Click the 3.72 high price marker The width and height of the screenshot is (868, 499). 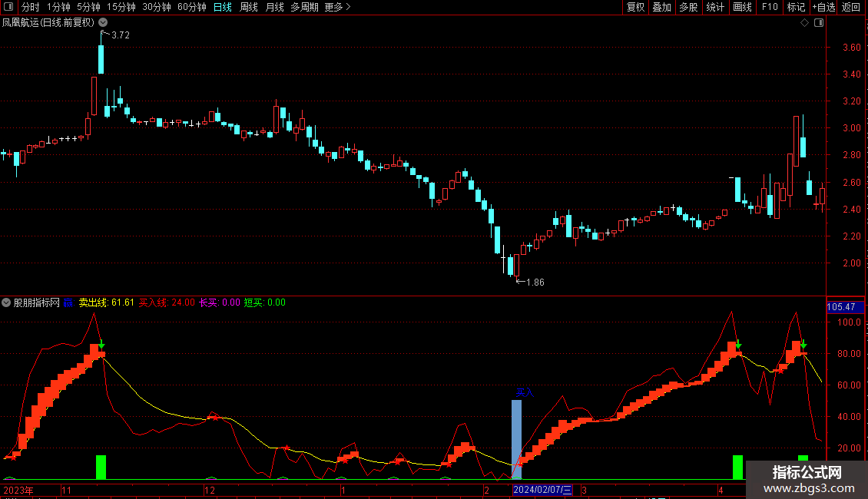pos(120,35)
